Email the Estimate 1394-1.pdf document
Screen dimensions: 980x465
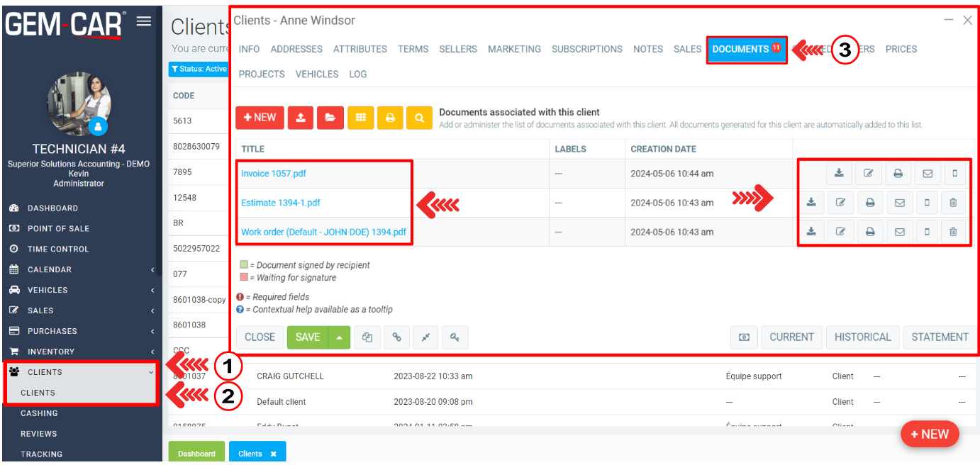pos(899,203)
